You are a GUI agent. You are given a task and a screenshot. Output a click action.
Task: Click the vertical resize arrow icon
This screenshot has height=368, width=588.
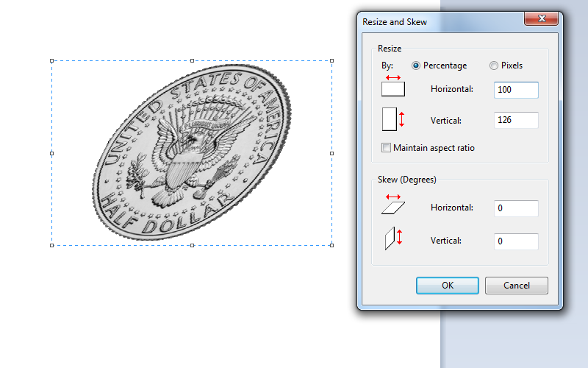point(391,119)
